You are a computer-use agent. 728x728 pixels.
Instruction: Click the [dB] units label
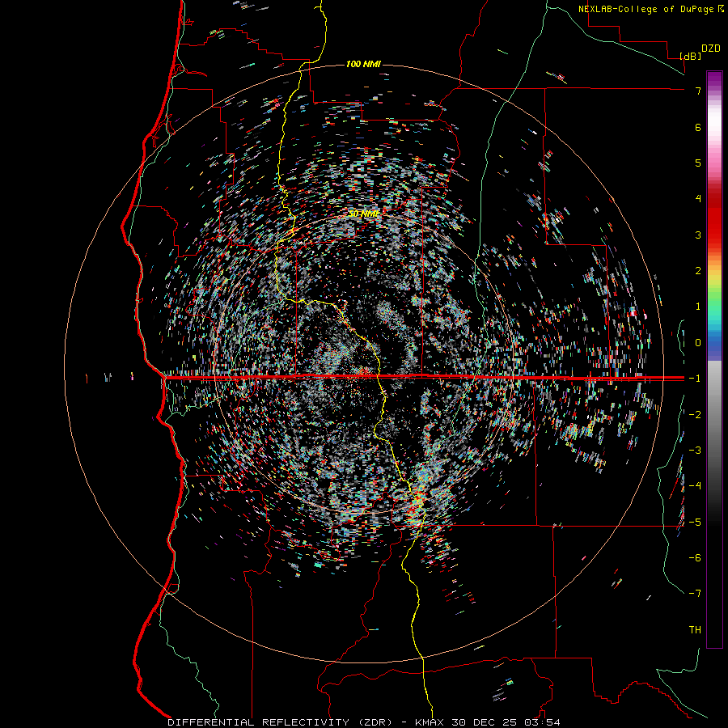(x=691, y=56)
